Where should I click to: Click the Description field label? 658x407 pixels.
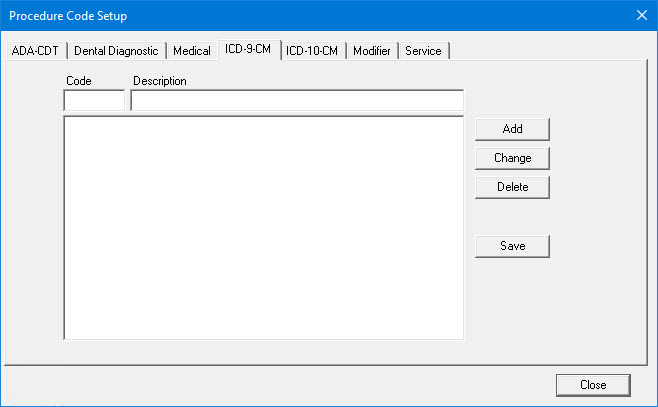(x=160, y=81)
